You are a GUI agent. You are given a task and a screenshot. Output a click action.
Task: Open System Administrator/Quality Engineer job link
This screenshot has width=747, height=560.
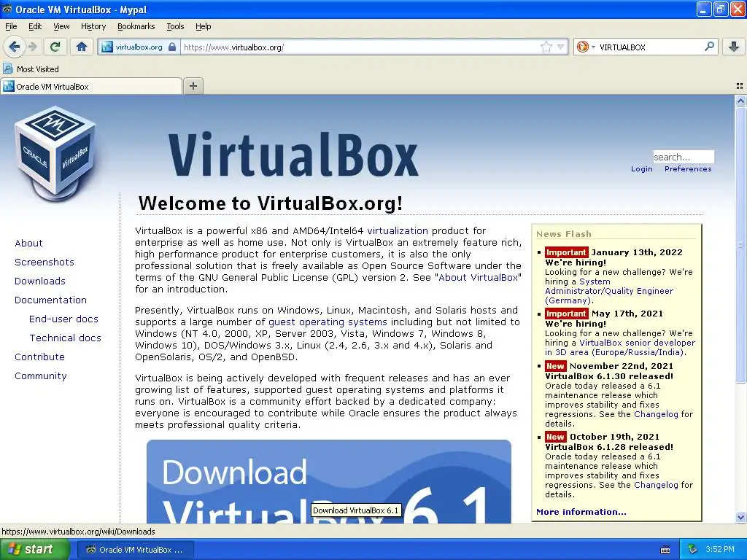coord(609,291)
